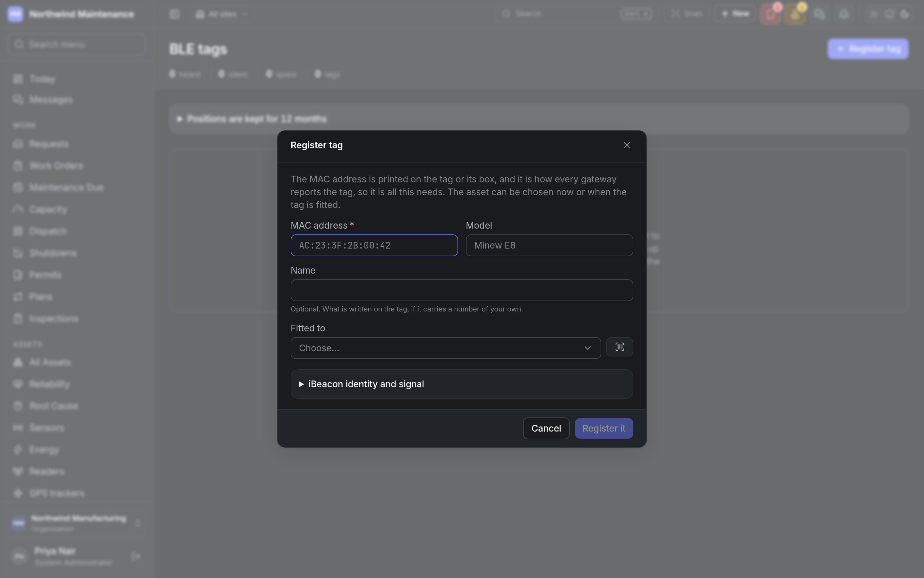Open Today in the sidebar
Screen dimensions: 924x578
point(76,79)
